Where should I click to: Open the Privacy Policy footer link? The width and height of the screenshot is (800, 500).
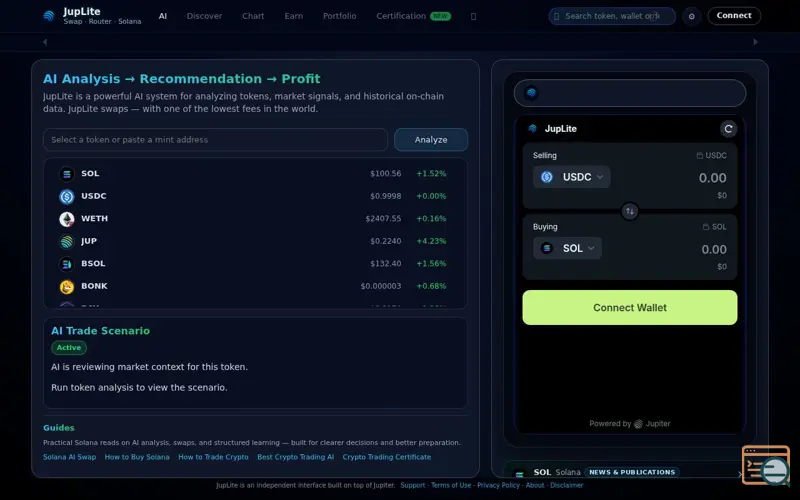pyautogui.click(x=498, y=485)
